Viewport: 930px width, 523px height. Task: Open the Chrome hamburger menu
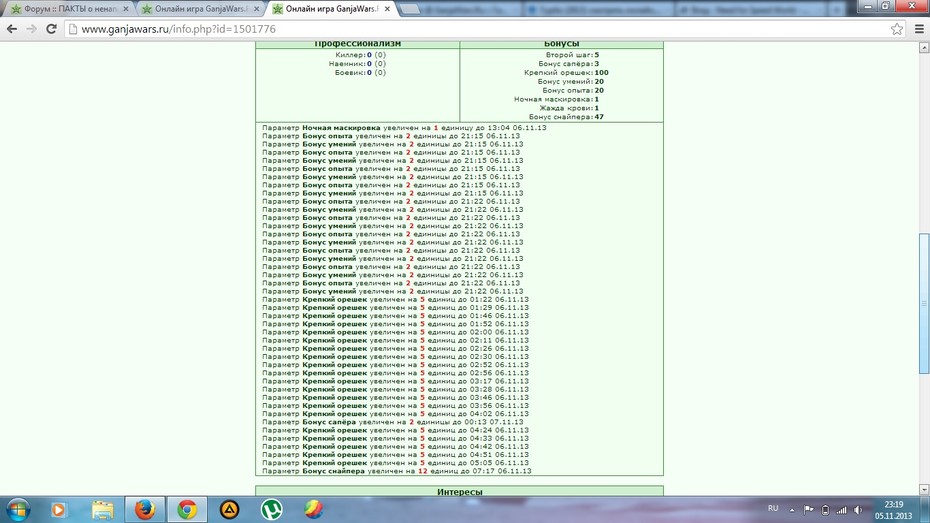click(919, 28)
